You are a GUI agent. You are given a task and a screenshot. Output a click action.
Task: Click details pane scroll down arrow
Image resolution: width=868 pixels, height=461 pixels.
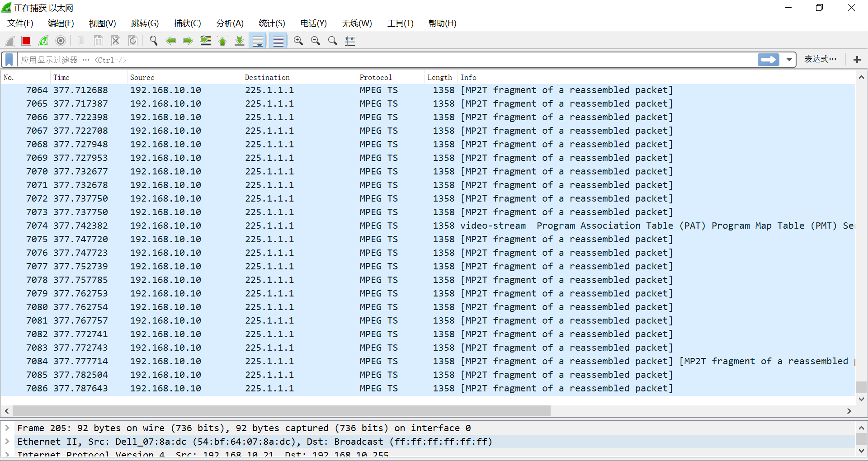pyautogui.click(x=861, y=451)
